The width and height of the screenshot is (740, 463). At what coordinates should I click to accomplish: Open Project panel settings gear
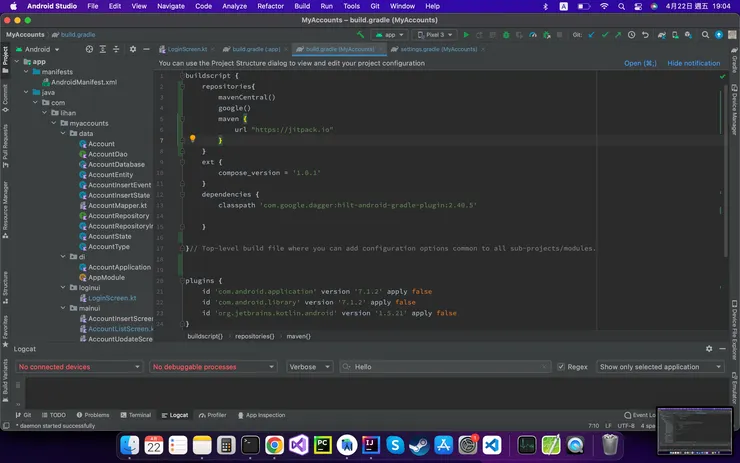point(133,48)
